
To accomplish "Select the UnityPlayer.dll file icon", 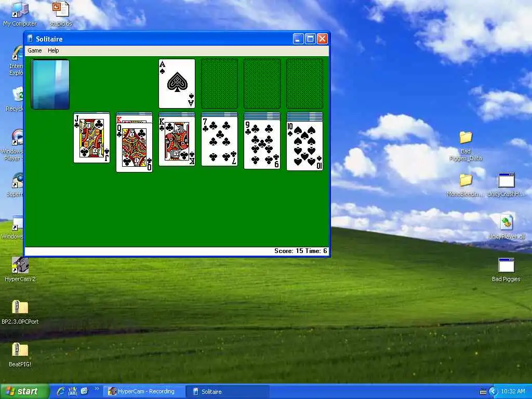I will pyautogui.click(x=506, y=228).
